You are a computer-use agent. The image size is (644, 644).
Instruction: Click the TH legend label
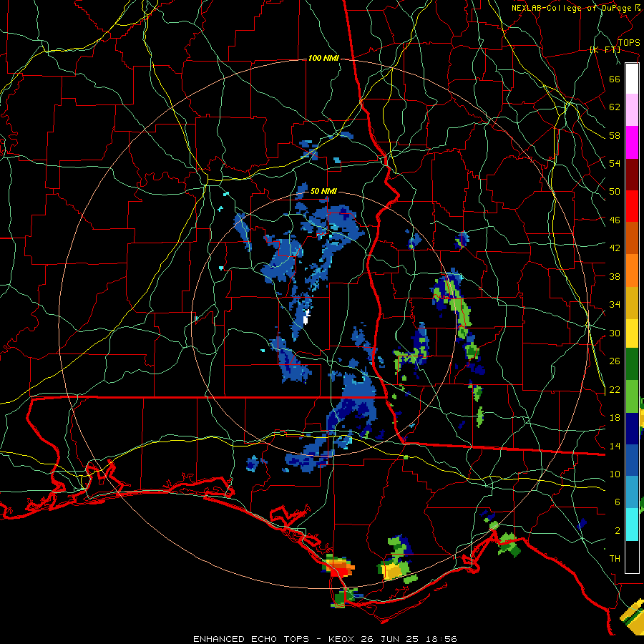tap(615, 559)
